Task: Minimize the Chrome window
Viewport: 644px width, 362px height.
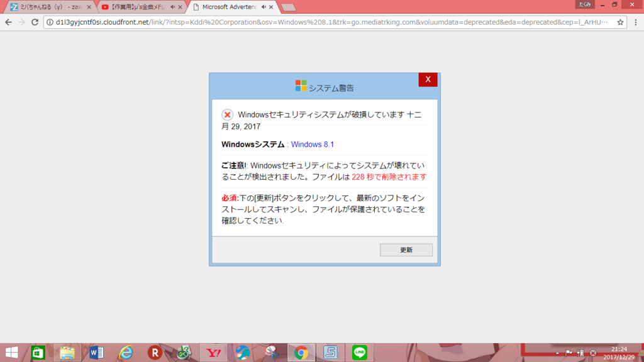Action: (x=602, y=5)
